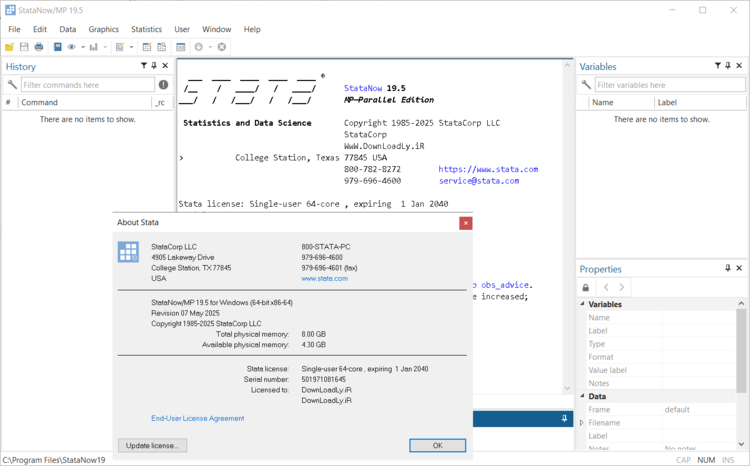Toggle the Properties panel lock icon
This screenshot has width=750, height=466.
[x=586, y=287]
